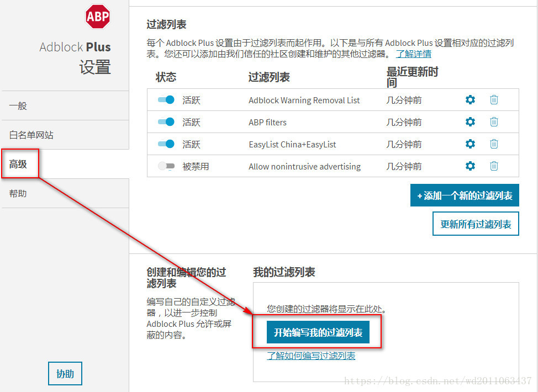Click the EasyList China+EasyList name text
This screenshot has width=538, height=392.
click(292, 145)
